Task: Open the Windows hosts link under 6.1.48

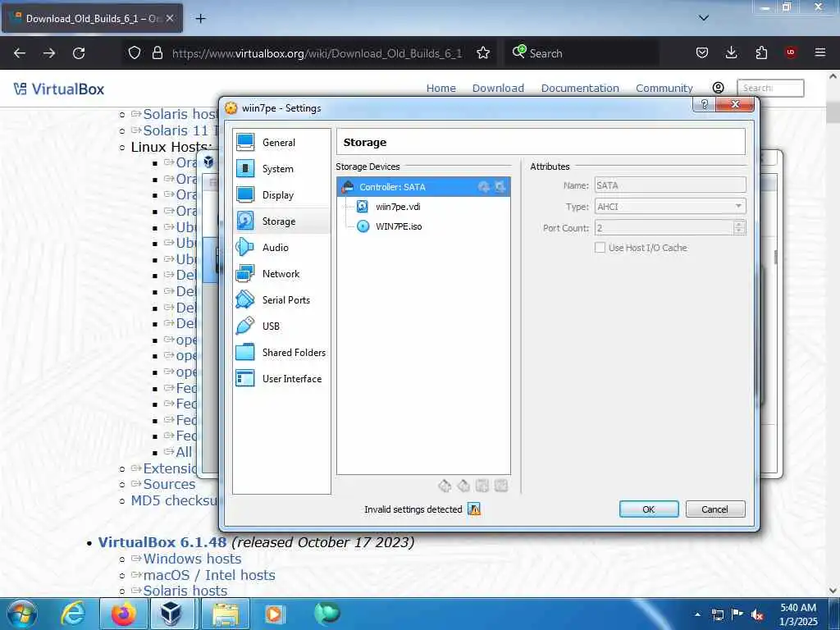Action: pyautogui.click(x=192, y=559)
